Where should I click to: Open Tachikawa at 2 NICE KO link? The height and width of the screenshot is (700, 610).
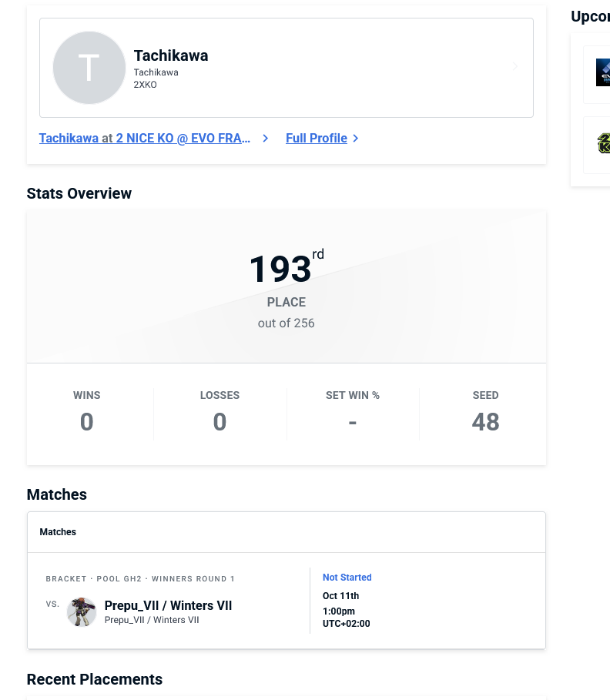point(145,139)
